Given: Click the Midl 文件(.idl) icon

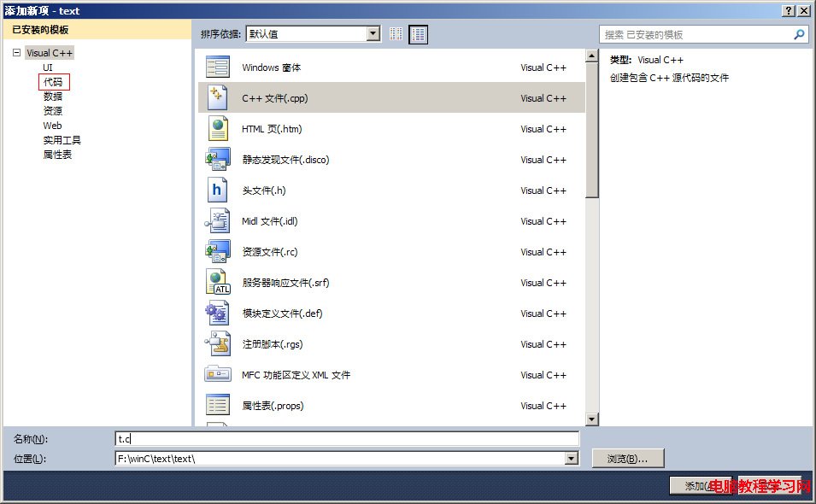Looking at the screenshot, I should (x=218, y=220).
